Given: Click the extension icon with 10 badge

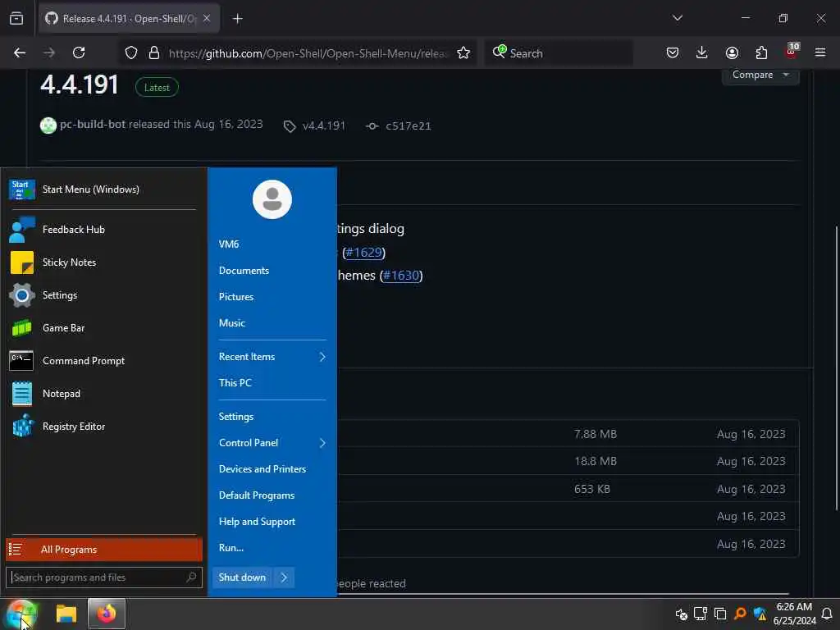Looking at the screenshot, I should point(792,51).
